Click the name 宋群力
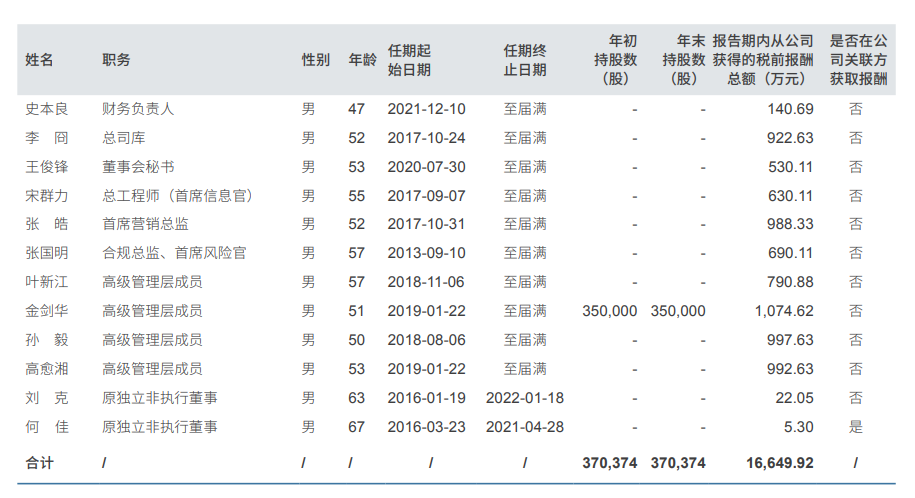 coord(47,196)
